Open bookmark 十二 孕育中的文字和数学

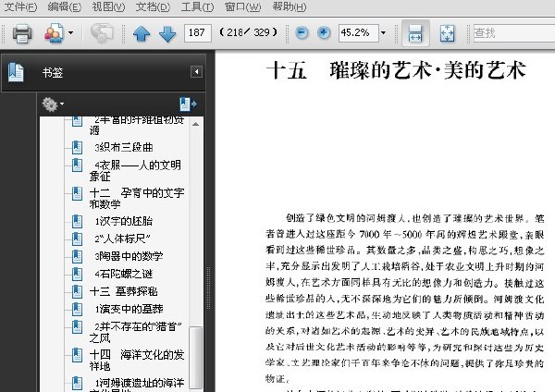tap(137, 198)
